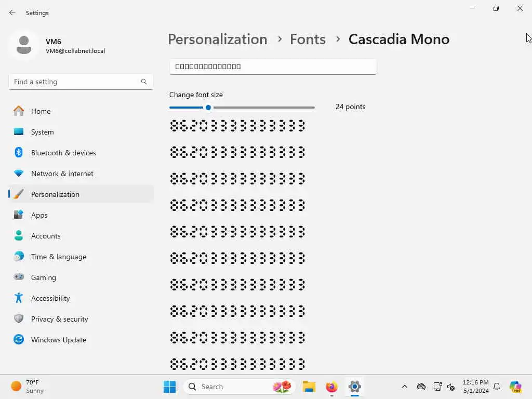Open the weather widget showing 70°F
Viewport: 532px width, 399px height.
tap(27, 387)
